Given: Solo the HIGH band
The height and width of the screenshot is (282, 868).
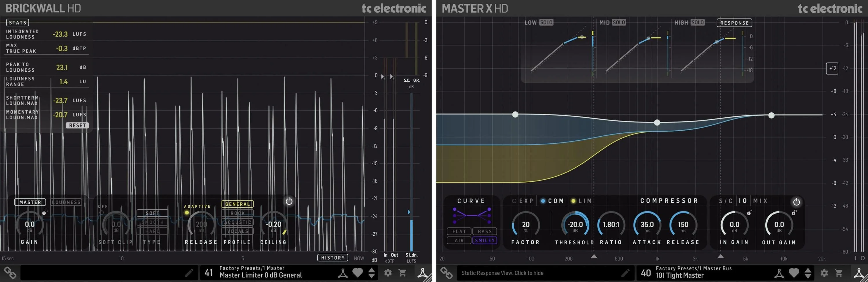Looking at the screenshot, I should 697,22.
